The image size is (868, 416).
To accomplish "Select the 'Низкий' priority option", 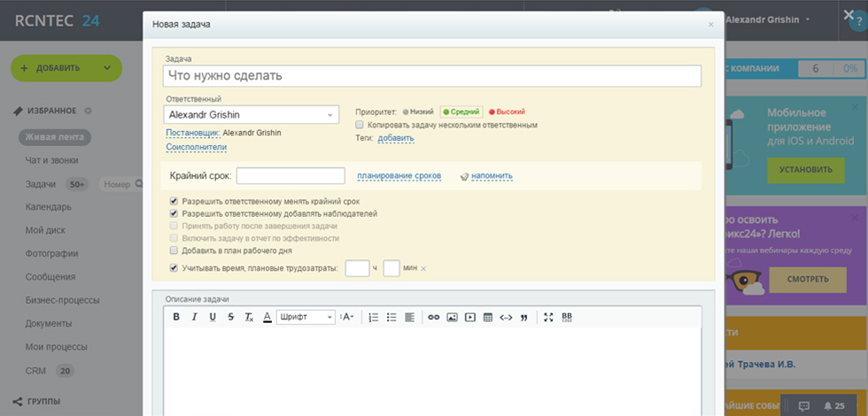I will coord(417,112).
